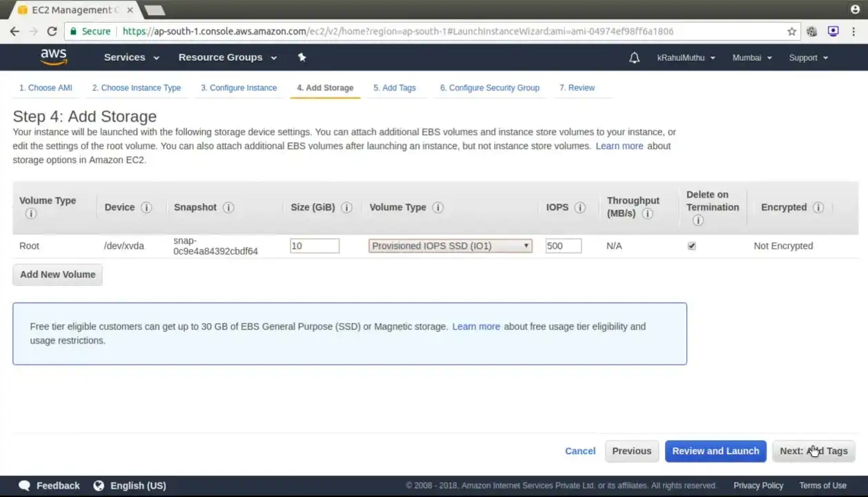868x497 pixels.
Task: Open the notifications bell
Action: (634, 58)
